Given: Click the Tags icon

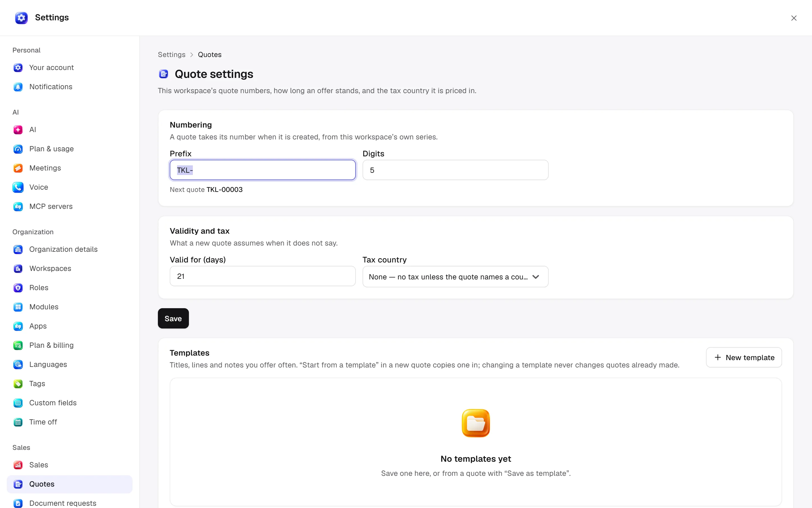Looking at the screenshot, I should [x=18, y=383].
